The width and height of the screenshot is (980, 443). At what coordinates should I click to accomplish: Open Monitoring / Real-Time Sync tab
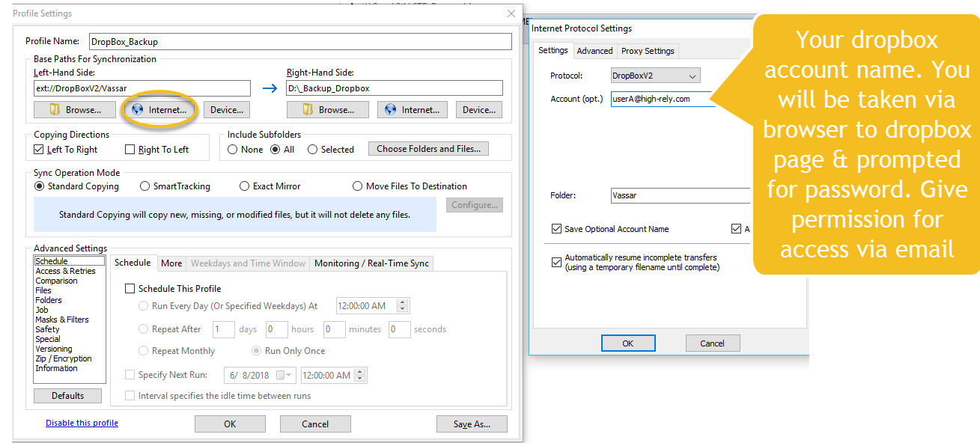click(371, 263)
